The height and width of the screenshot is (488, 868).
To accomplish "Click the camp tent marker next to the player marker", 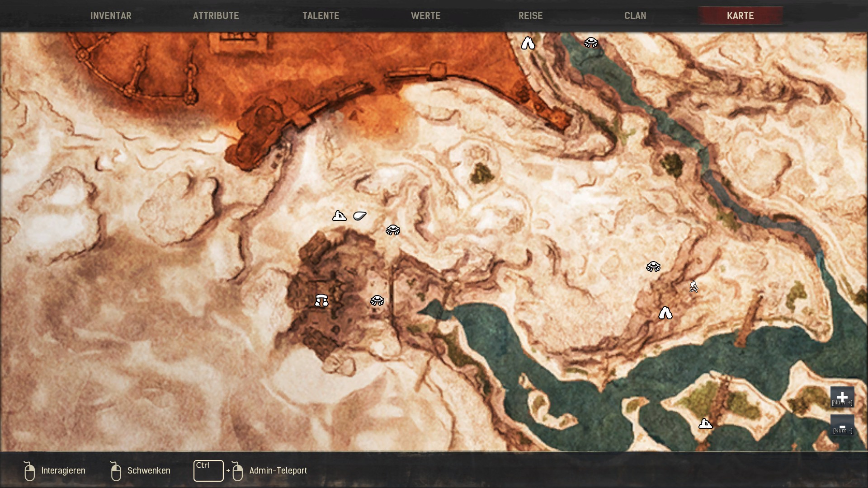I will pyautogui.click(x=339, y=216).
